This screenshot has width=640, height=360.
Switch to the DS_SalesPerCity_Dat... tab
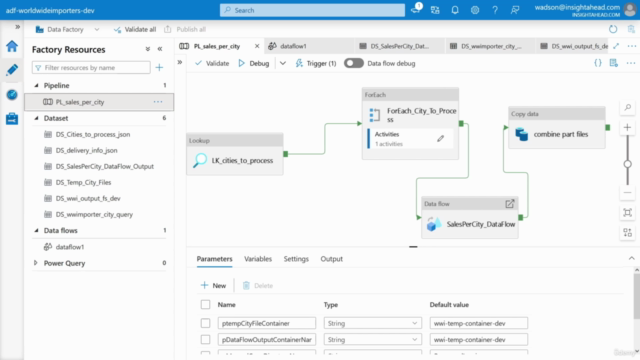(400, 46)
